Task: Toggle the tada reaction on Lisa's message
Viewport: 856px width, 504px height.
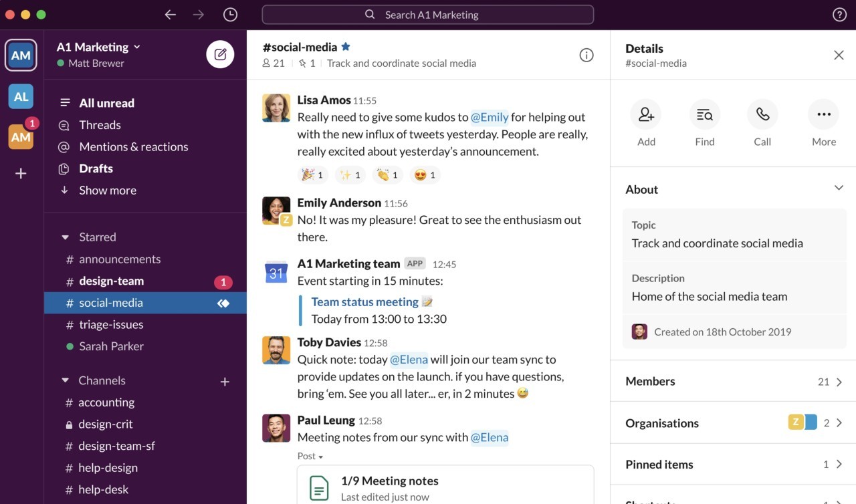Action: tap(312, 174)
